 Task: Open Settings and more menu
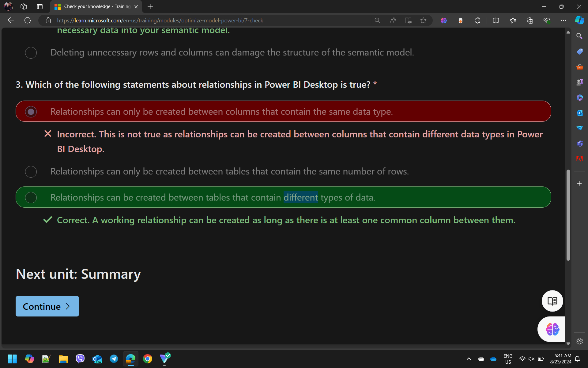tap(563, 21)
